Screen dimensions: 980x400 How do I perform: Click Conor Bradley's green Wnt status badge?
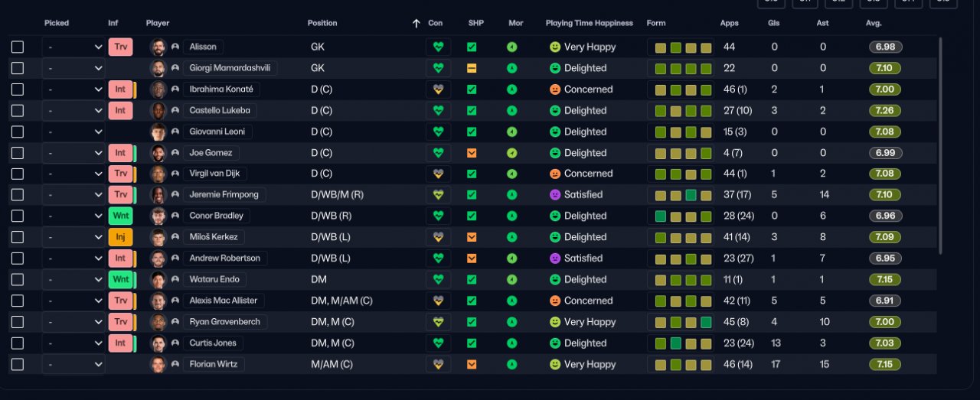tap(120, 216)
